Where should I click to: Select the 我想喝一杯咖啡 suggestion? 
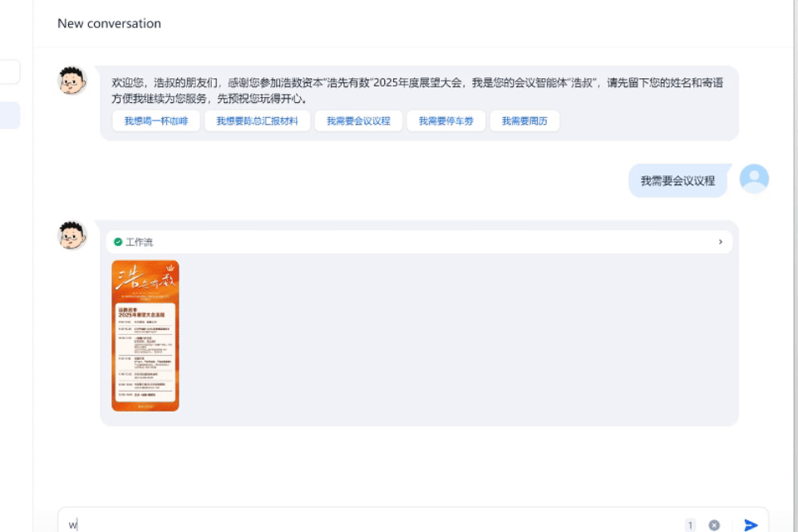[156, 121]
